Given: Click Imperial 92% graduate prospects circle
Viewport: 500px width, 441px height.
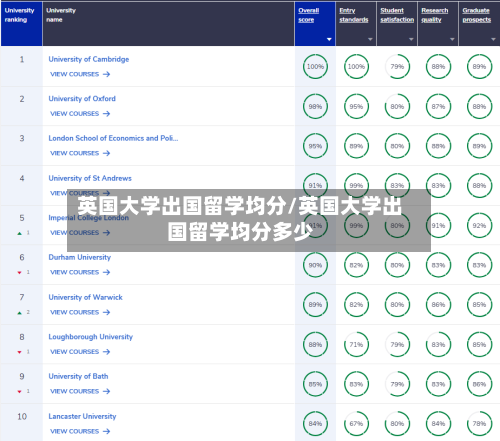Looking at the screenshot, I should coord(479,226).
